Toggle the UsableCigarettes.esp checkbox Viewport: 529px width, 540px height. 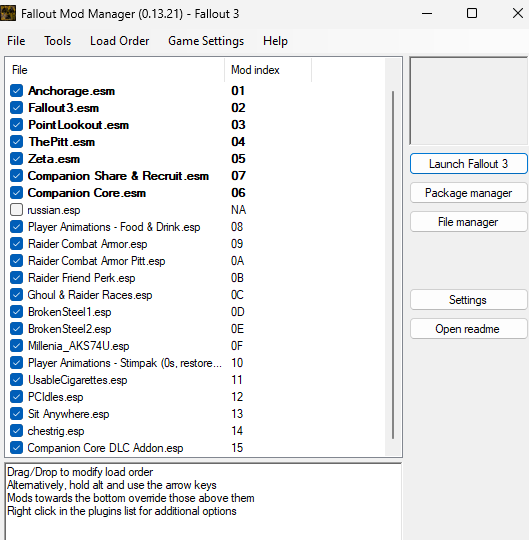pyautogui.click(x=17, y=380)
